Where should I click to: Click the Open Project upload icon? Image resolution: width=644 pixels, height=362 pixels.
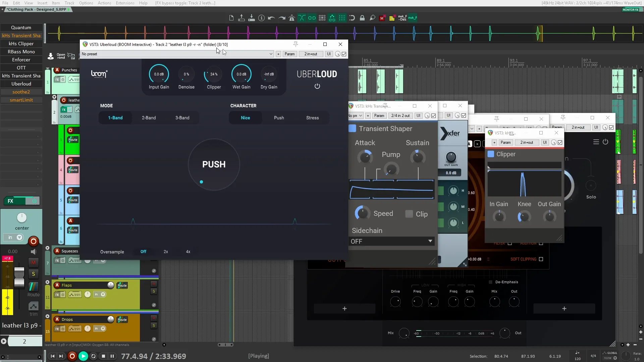241,18
